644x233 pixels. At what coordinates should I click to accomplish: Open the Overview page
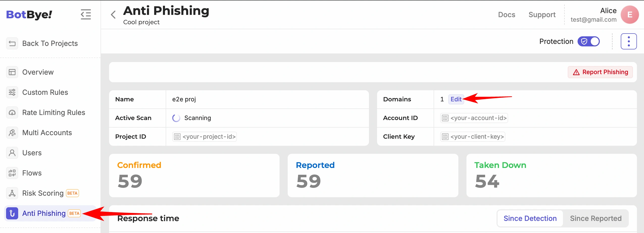pyautogui.click(x=50, y=72)
